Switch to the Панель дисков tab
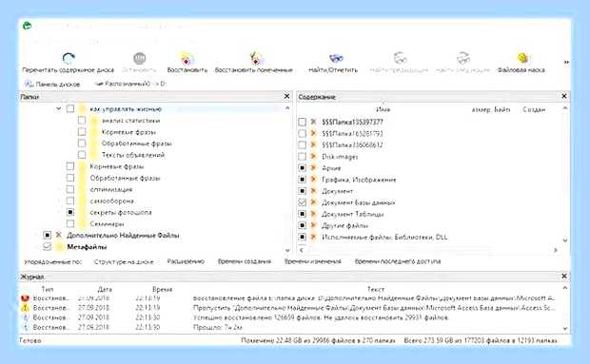 click(52, 85)
